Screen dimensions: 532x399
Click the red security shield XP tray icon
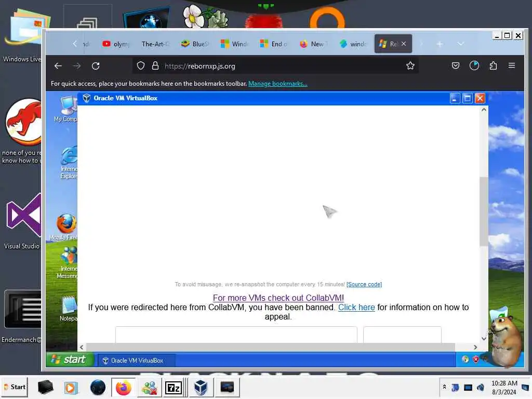[476, 360]
